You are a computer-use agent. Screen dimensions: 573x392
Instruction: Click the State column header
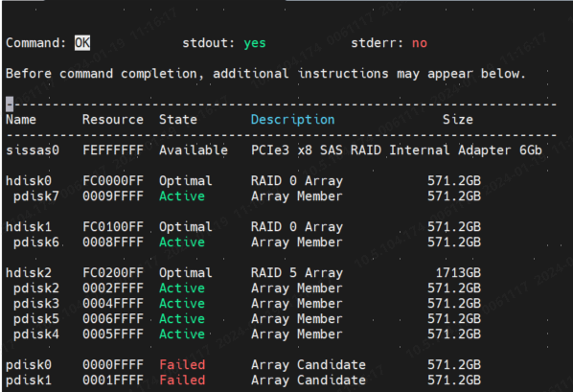click(178, 120)
